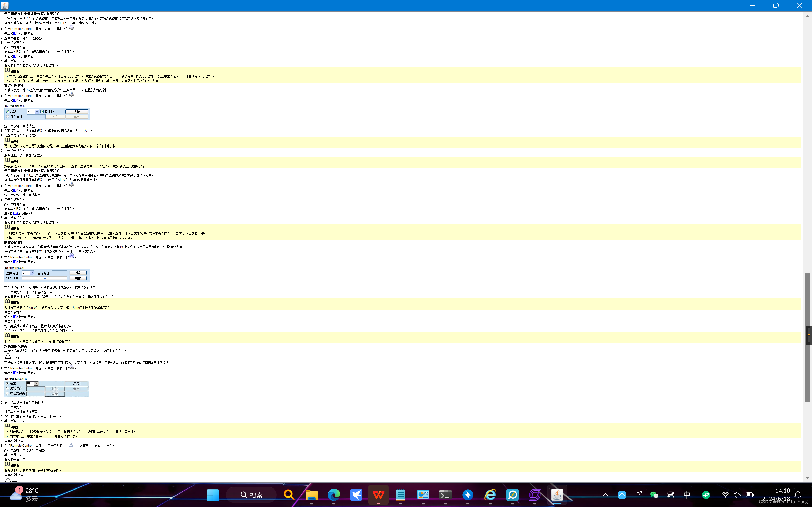This screenshot has width=812, height=507.
Task: Click the Windows Start button
Action: pos(213,495)
